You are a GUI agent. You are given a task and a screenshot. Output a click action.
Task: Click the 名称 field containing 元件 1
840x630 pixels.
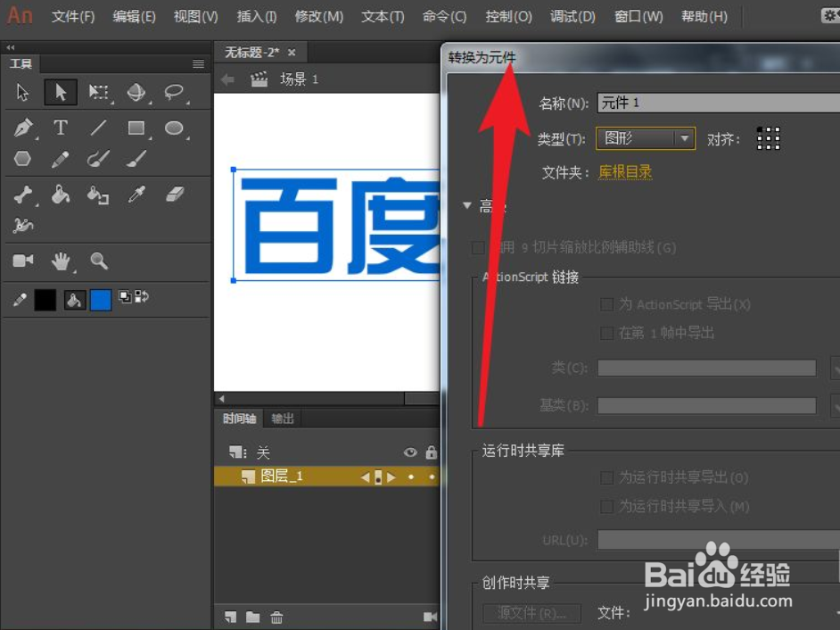(719, 103)
